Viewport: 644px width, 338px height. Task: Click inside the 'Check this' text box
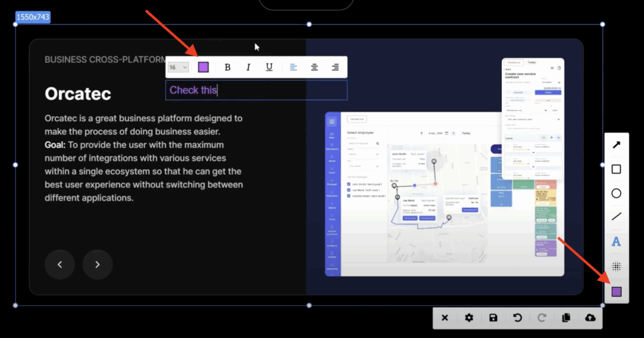coord(257,90)
